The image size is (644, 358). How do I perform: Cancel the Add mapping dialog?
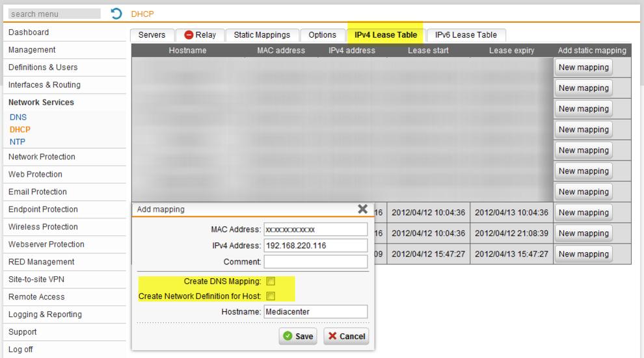point(346,337)
